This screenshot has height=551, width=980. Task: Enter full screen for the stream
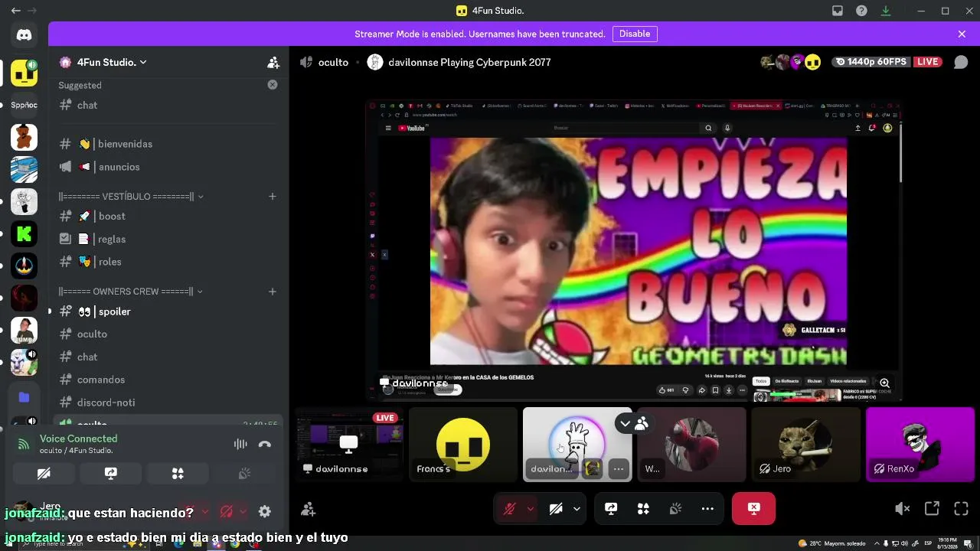[x=961, y=509]
